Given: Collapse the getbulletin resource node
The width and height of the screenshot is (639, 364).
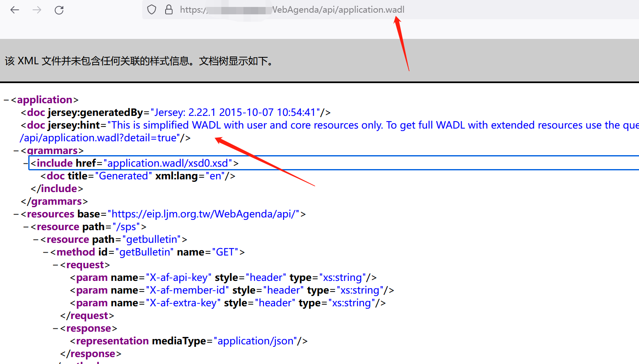Looking at the screenshot, I should click(36, 240).
